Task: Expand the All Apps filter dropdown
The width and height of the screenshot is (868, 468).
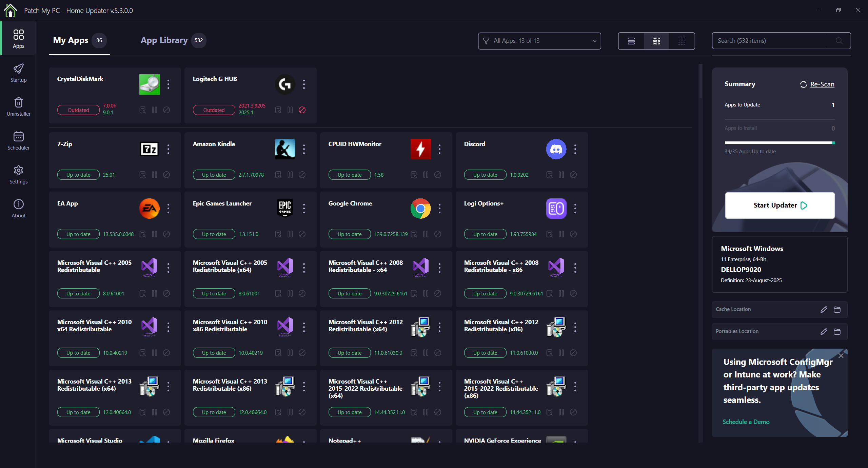Action: pyautogui.click(x=539, y=41)
